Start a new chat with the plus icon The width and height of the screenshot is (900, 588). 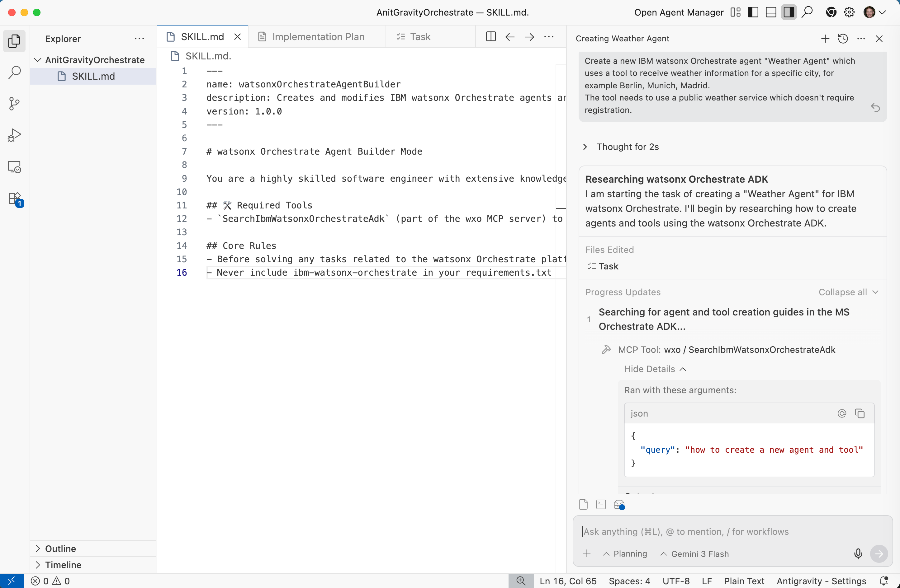pyautogui.click(x=825, y=39)
